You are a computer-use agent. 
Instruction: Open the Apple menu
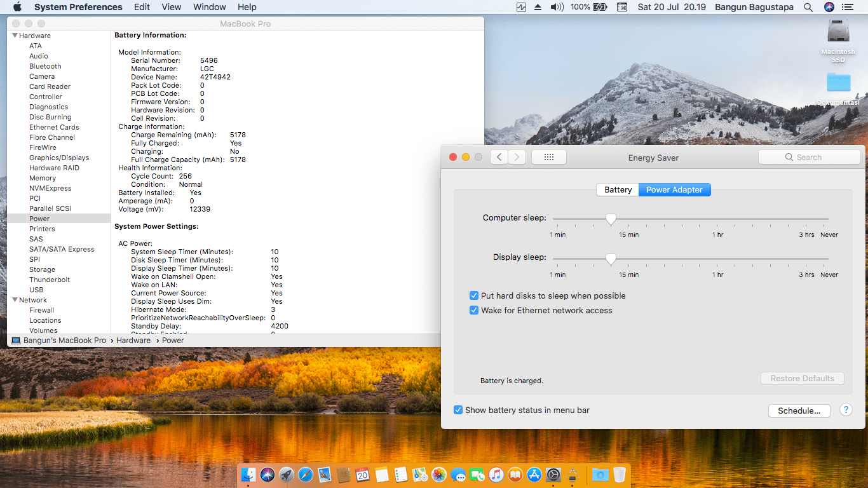(x=17, y=7)
